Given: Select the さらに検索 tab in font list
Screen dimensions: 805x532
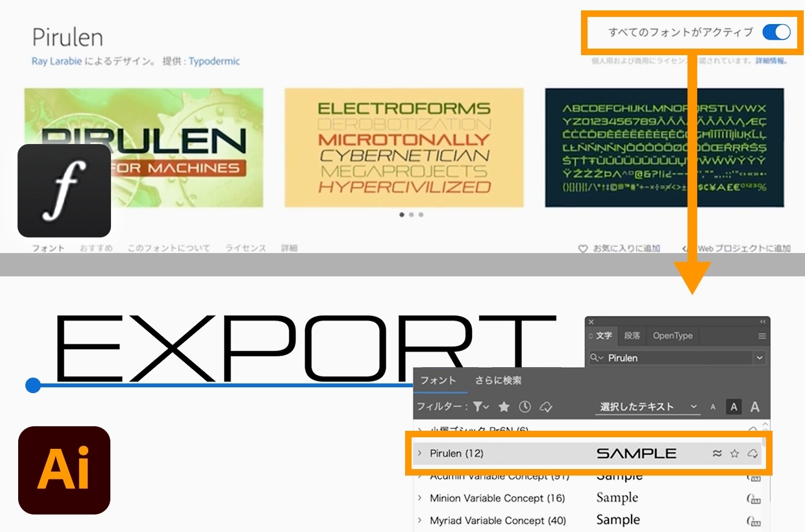Looking at the screenshot, I should 498,381.
